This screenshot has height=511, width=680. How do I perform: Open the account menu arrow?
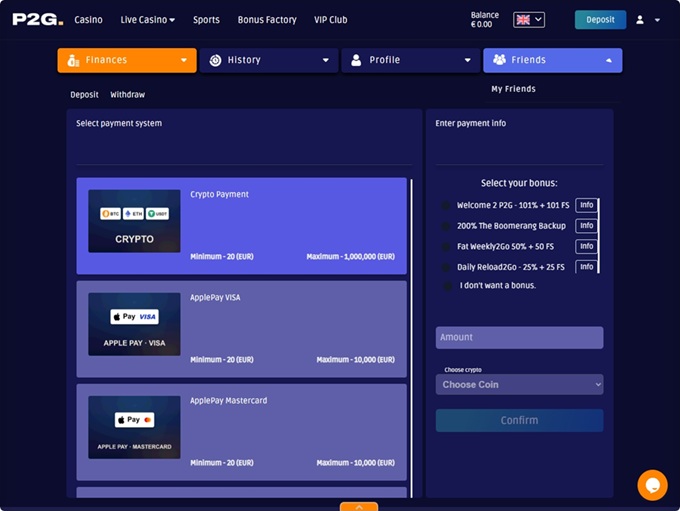[x=657, y=20]
